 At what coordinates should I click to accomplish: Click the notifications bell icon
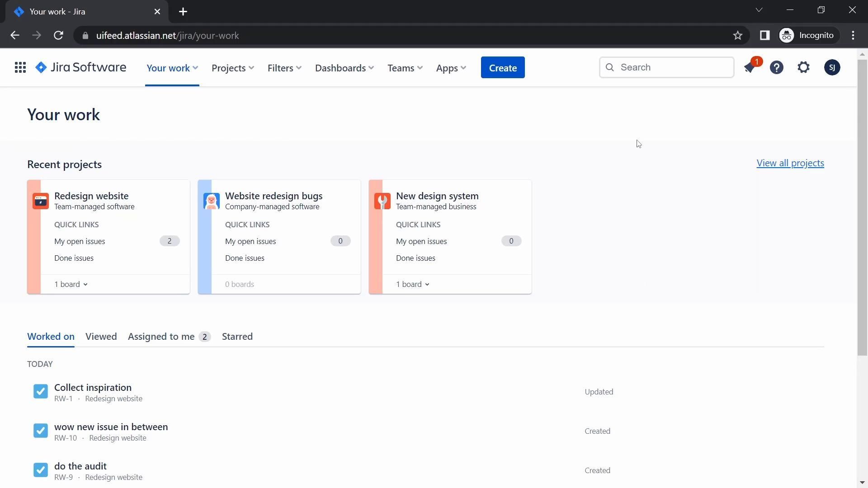point(750,68)
